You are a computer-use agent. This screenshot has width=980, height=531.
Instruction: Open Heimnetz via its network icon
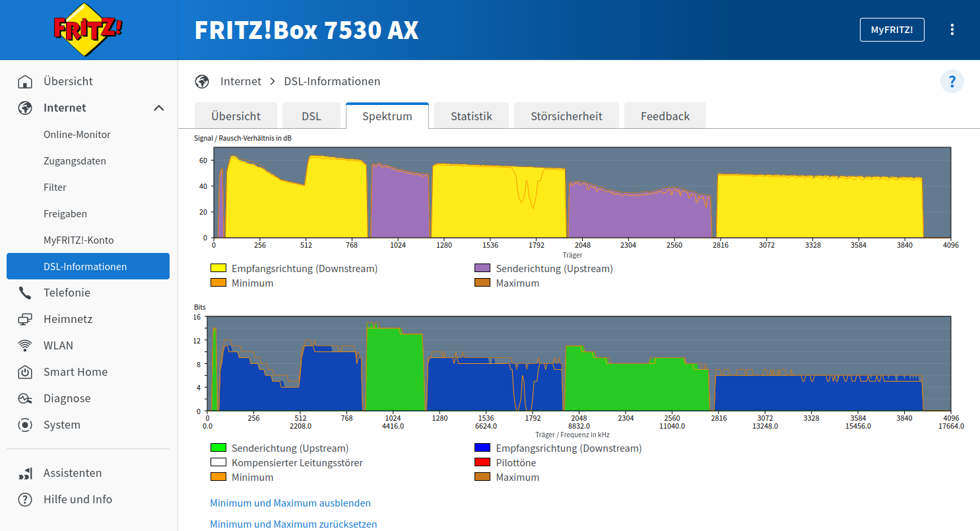point(25,319)
